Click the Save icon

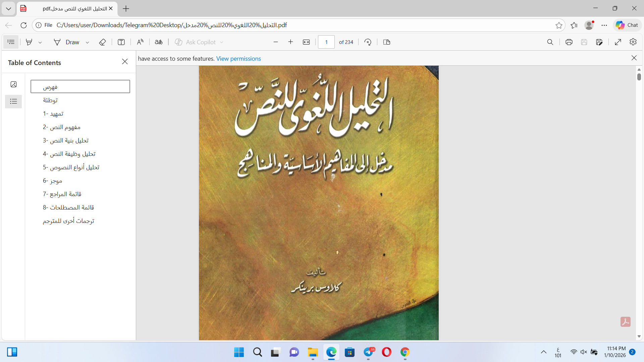tap(584, 42)
